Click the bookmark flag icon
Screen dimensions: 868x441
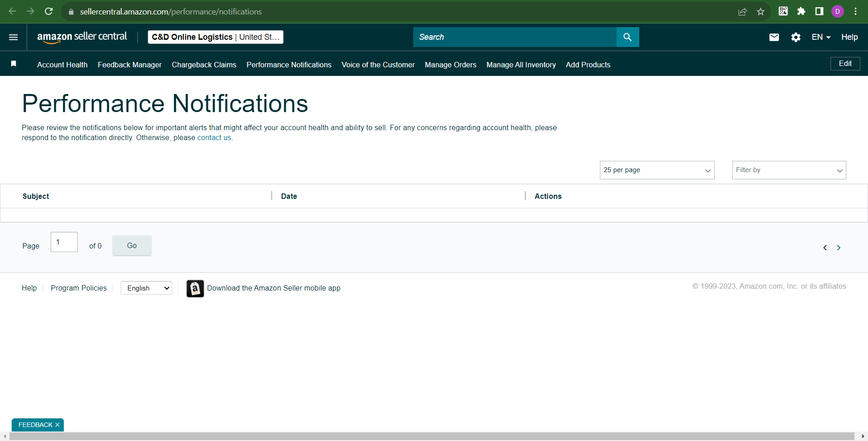(x=14, y=64)
